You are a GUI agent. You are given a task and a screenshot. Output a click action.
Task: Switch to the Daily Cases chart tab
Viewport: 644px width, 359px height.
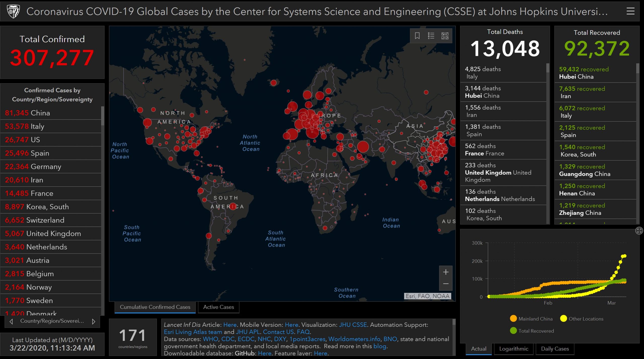(555, 349)
